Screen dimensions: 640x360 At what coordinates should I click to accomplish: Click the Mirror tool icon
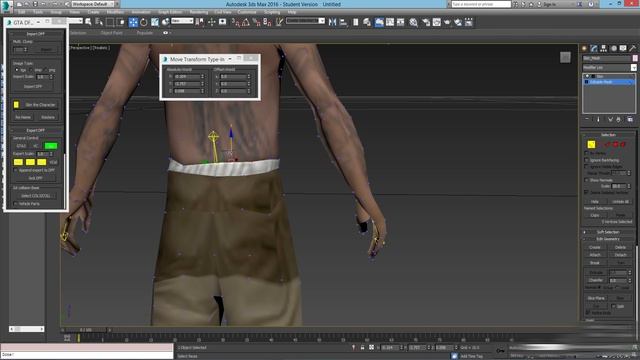click(x=332, y=22)
